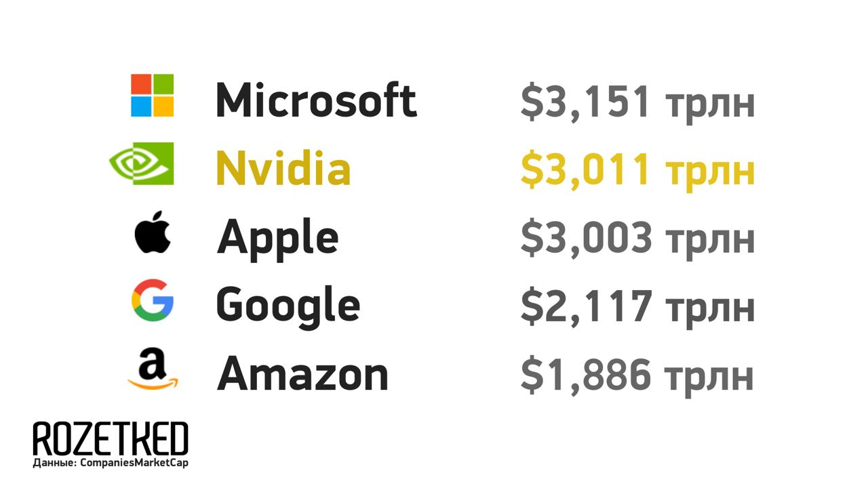The height and width of the screenshot is (488, 868).
Task: Click the yellow "трлн" unit text
Action: [710, 171]
